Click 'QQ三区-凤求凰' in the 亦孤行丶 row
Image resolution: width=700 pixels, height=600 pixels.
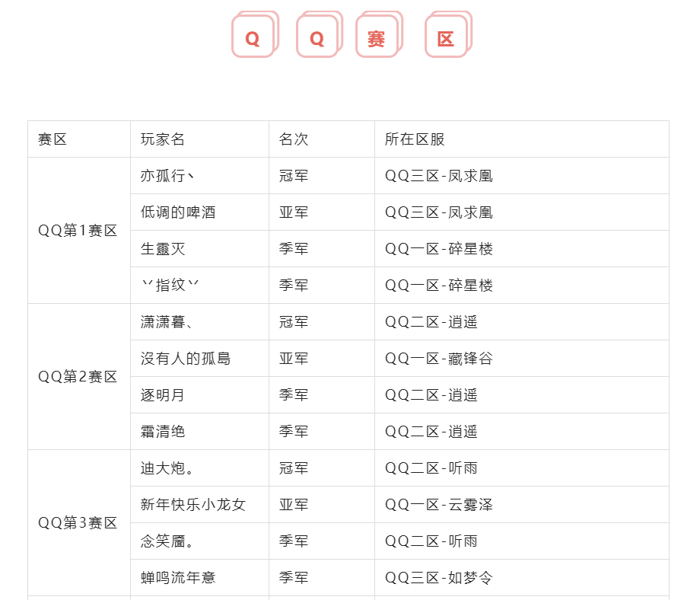point(439,176)
